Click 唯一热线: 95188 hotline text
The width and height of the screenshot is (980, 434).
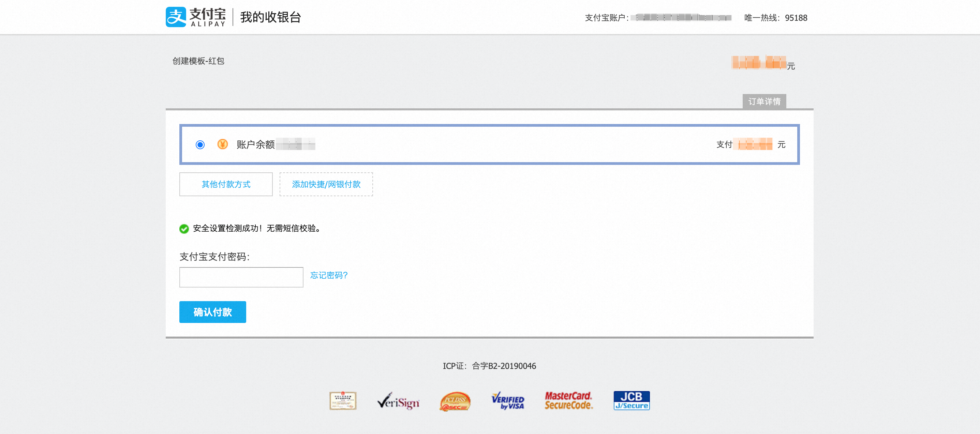click(x=776, y=18)
